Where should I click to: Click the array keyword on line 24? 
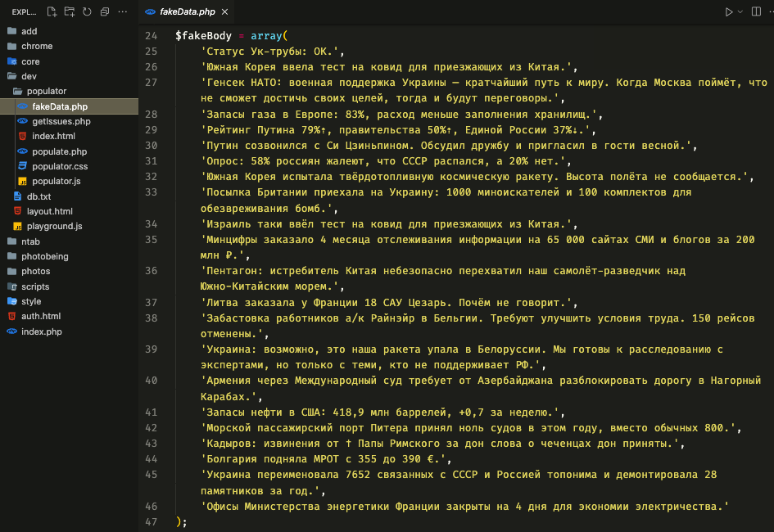tap(266, 35)
